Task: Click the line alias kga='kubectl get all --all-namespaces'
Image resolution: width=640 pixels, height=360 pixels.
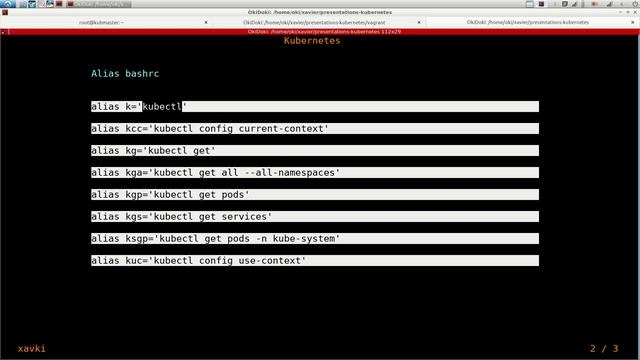Action: click(x=315, y=173)
